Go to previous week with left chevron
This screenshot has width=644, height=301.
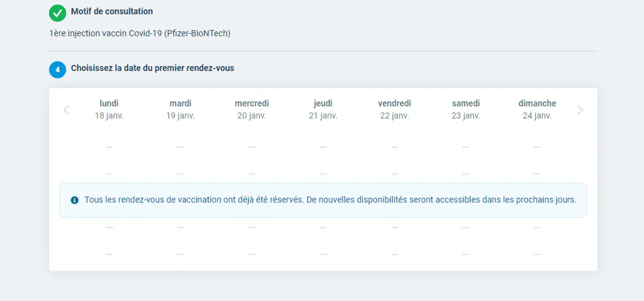[66, 110]
